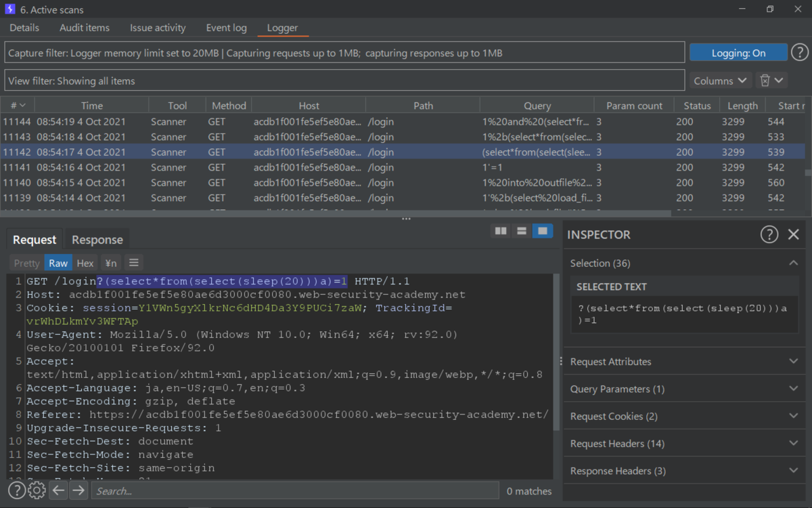The width and height of the screenshot is (812, 508).
Task: Click the request editor vertical scrollbar
Action: pos(557,352)
